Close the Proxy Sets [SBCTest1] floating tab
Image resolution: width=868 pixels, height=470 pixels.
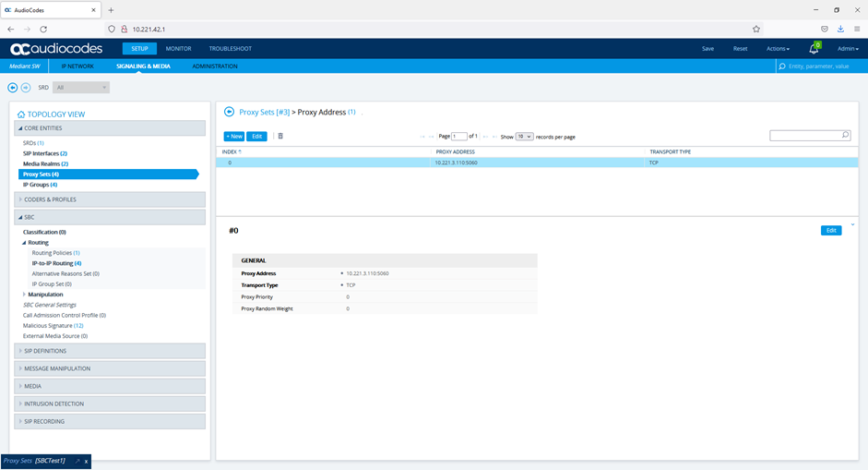tap(87, 461)
